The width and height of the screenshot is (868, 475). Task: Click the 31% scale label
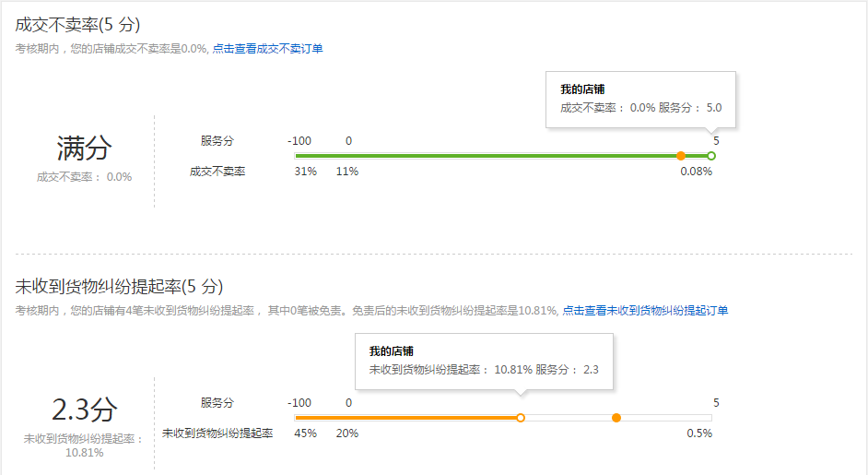click(x=305, y=172)
